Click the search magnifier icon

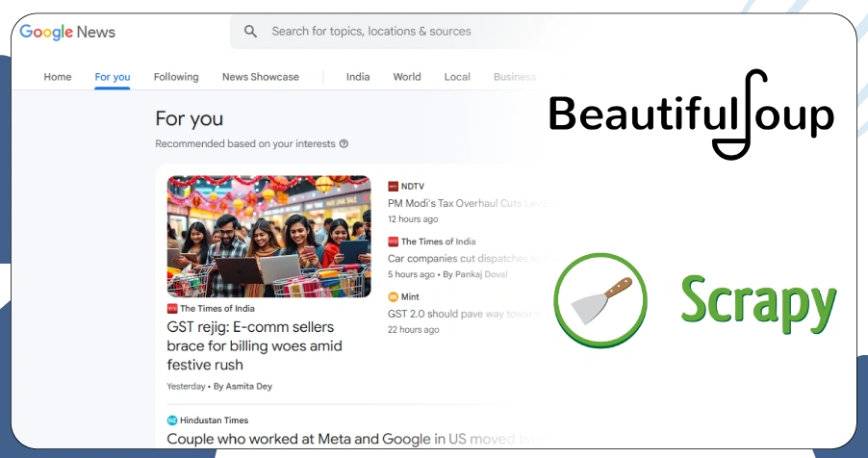(x=251, y=32)
